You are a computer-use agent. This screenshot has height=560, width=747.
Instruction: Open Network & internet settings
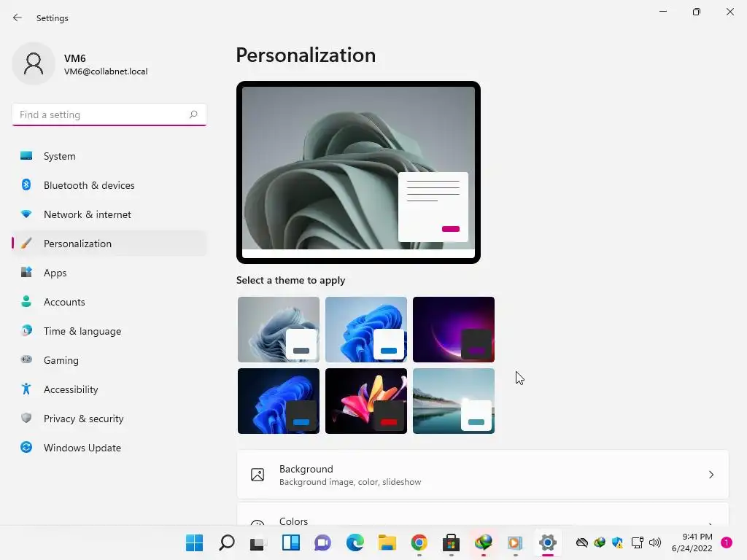109,214
